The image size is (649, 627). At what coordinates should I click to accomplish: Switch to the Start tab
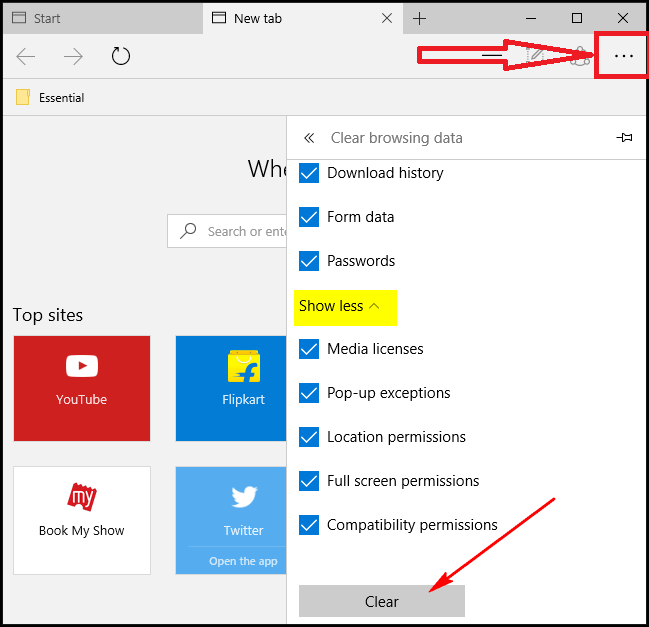pyautogui.click(x=103, y=18)
